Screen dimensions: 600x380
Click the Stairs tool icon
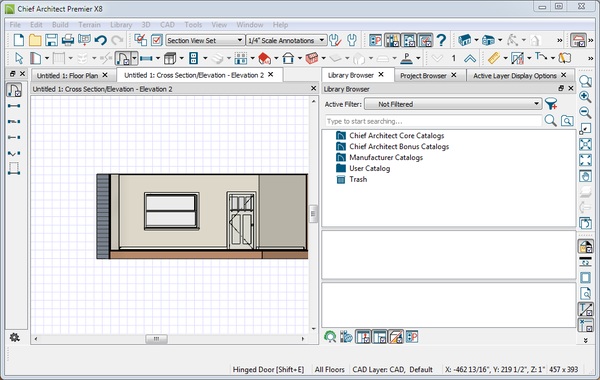click(217, 59)
